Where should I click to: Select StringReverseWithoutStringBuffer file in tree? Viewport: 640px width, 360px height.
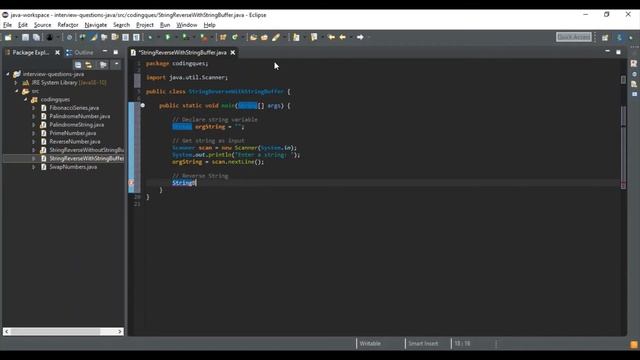[87, 150]
